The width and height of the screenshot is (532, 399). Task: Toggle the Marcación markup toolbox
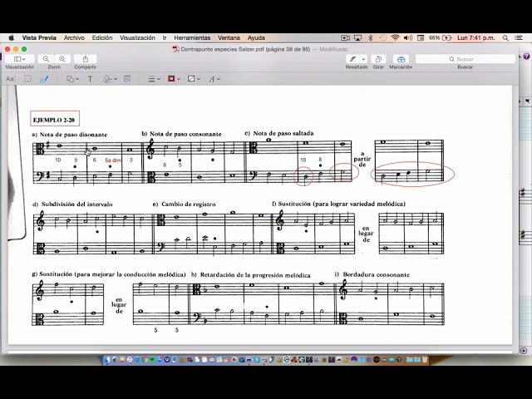tap(401, 59)
